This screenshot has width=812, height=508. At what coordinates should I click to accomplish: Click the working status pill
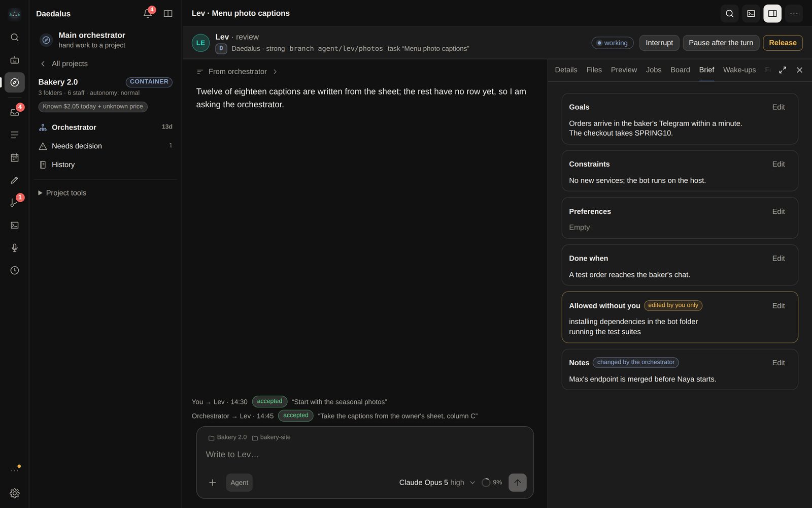click(612, 43)
